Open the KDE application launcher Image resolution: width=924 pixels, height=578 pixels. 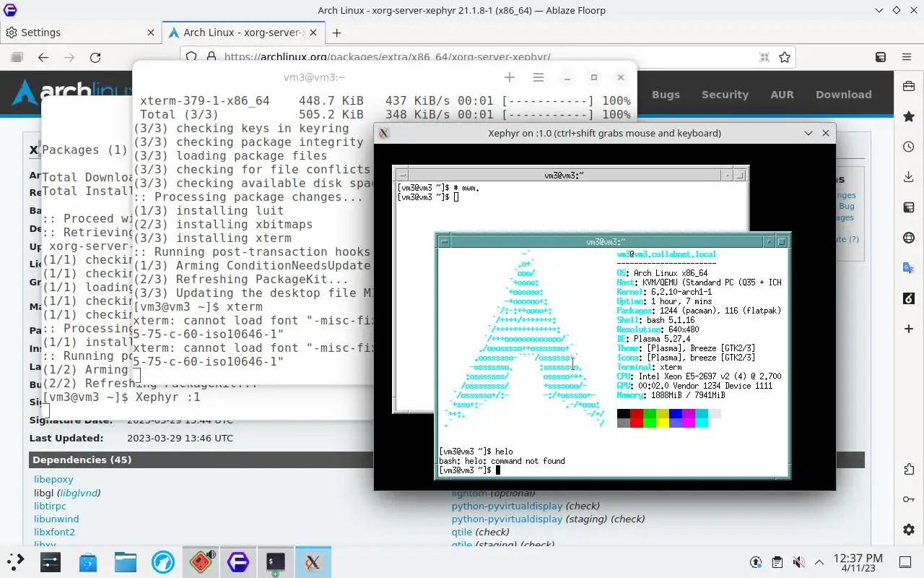(x=15, y=562)
